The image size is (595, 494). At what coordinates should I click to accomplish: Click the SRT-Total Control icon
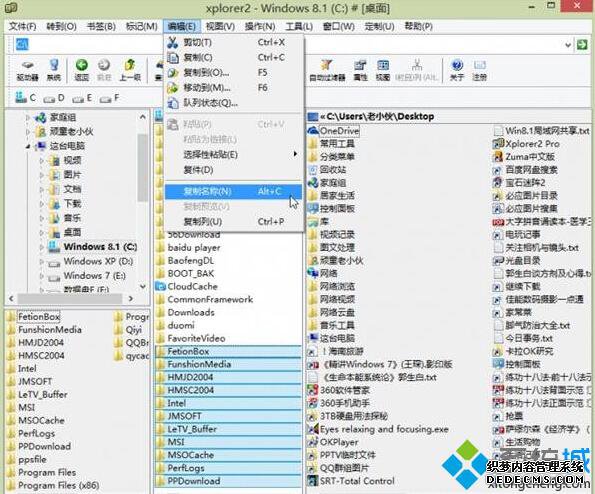tap(313, 481)
